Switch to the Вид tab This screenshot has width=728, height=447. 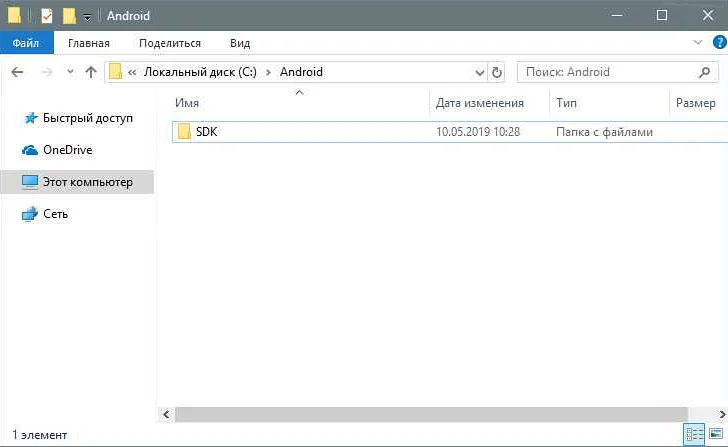click(x=240, y=43)
